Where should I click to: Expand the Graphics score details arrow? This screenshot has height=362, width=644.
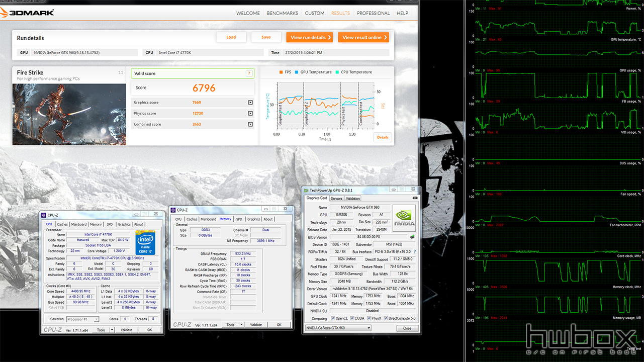point(250,103)
